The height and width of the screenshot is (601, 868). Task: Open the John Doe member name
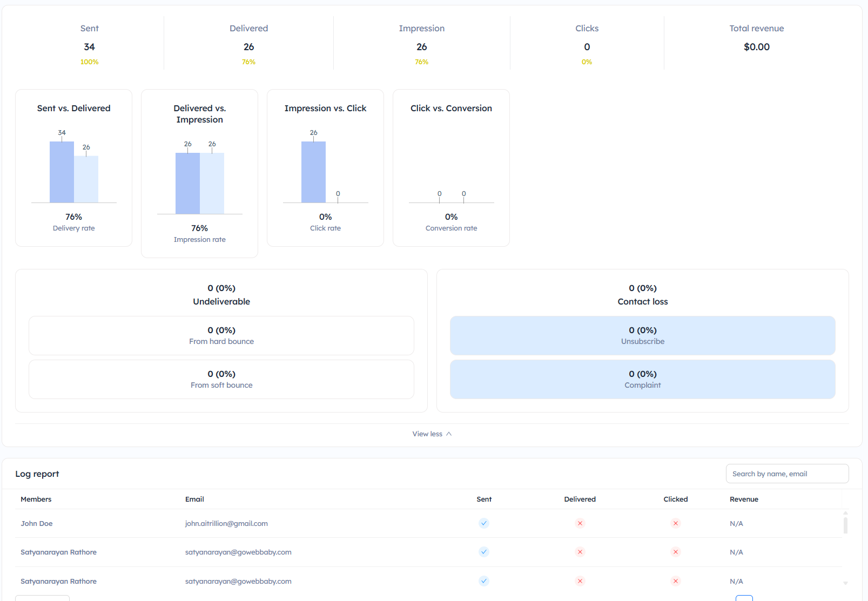click(37, 524)
